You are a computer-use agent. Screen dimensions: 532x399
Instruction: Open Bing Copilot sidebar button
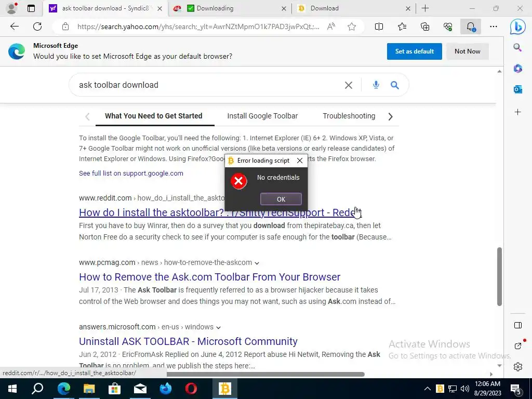pos(518,26)
